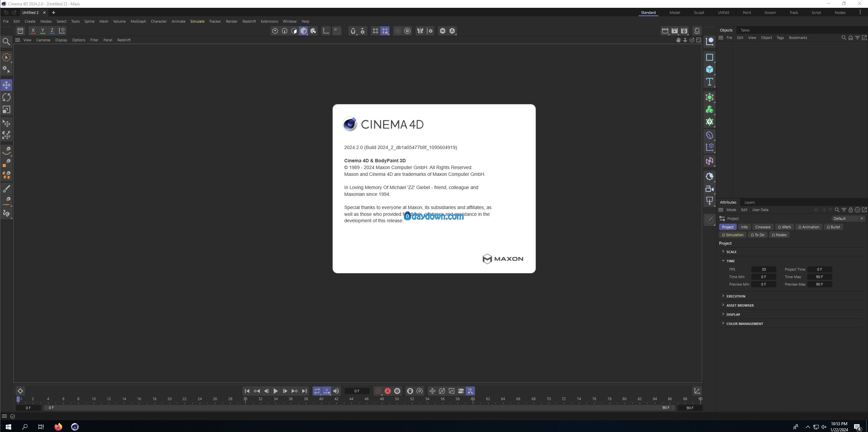The image size is (868, 432).
Task: Open the timeline keyframe diamond icon
Action: click(20, 391)
